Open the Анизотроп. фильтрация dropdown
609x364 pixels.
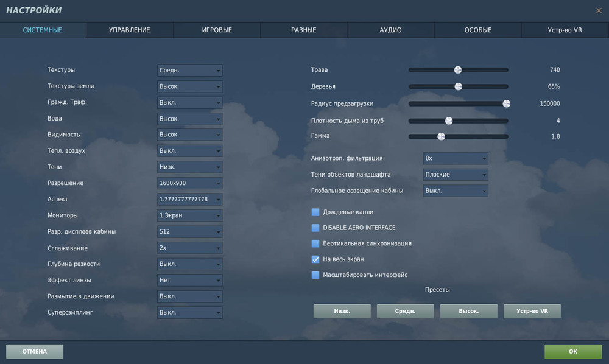pyautogui.click(x=455, y=158)
